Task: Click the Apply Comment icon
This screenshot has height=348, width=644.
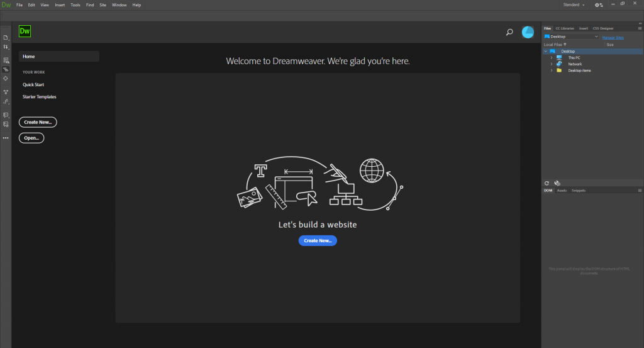Action: coord(6,115)
